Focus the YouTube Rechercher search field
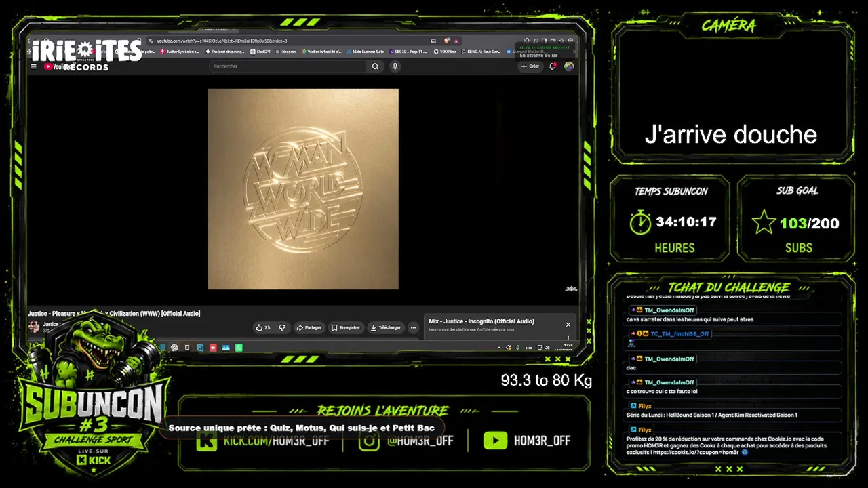The image size is (868, 488). coord(289,66)
